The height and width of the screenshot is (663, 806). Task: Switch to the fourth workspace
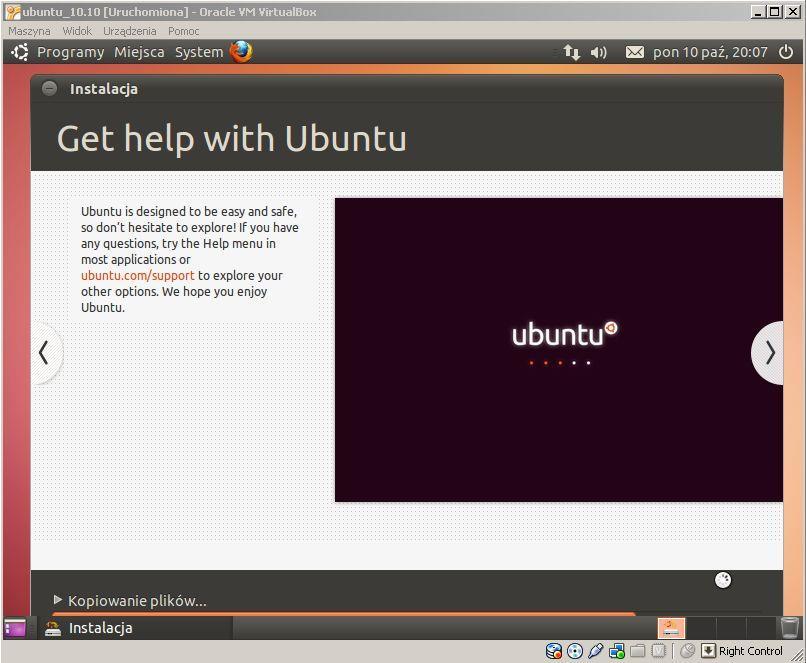click(761, 628)
